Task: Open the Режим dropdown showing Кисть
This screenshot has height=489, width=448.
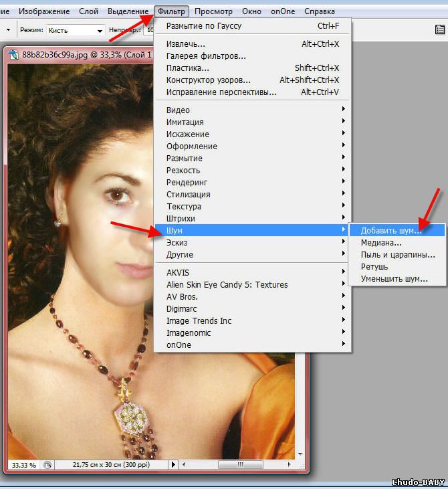Action: [75, 31]
